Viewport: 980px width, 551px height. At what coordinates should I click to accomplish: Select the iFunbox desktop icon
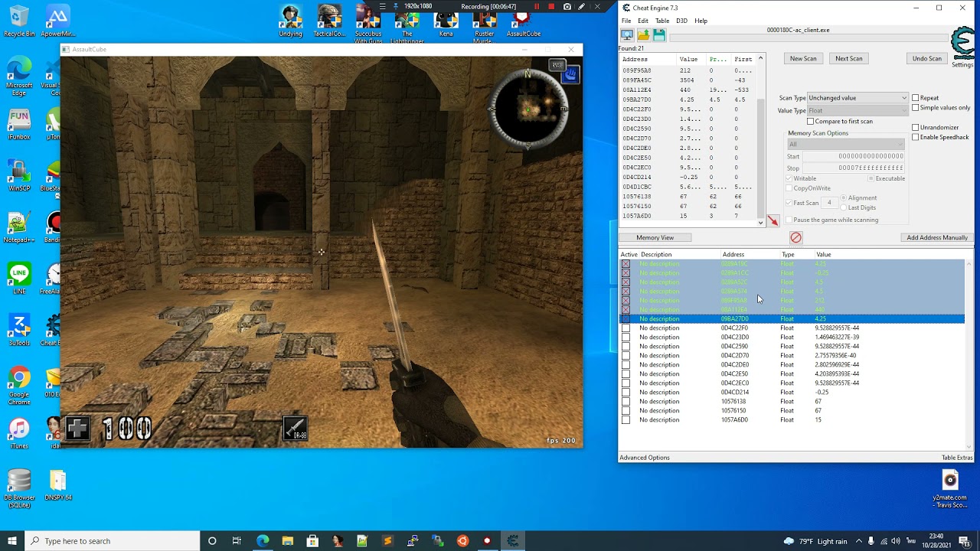click(19, 126)
